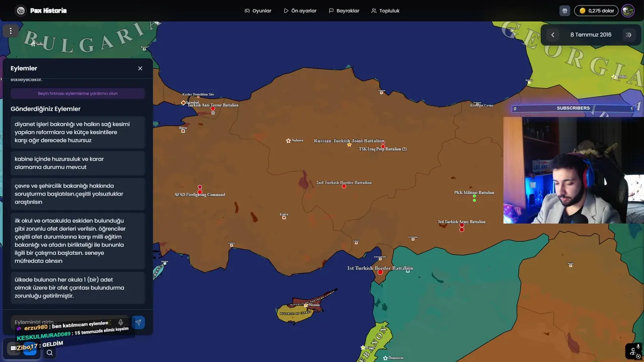Click 'Beyin fırtınası eylemlerine yardımcı olun' button

click(x=77, y=94)
